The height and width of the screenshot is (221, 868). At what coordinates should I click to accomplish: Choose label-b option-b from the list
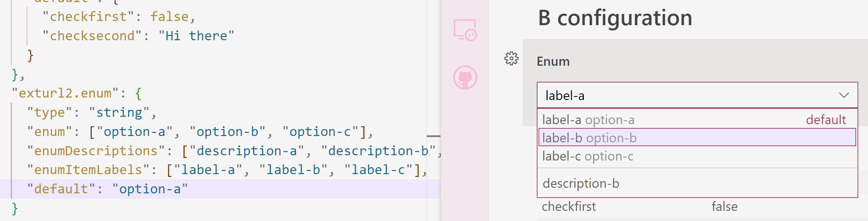[x=589, y=138]
